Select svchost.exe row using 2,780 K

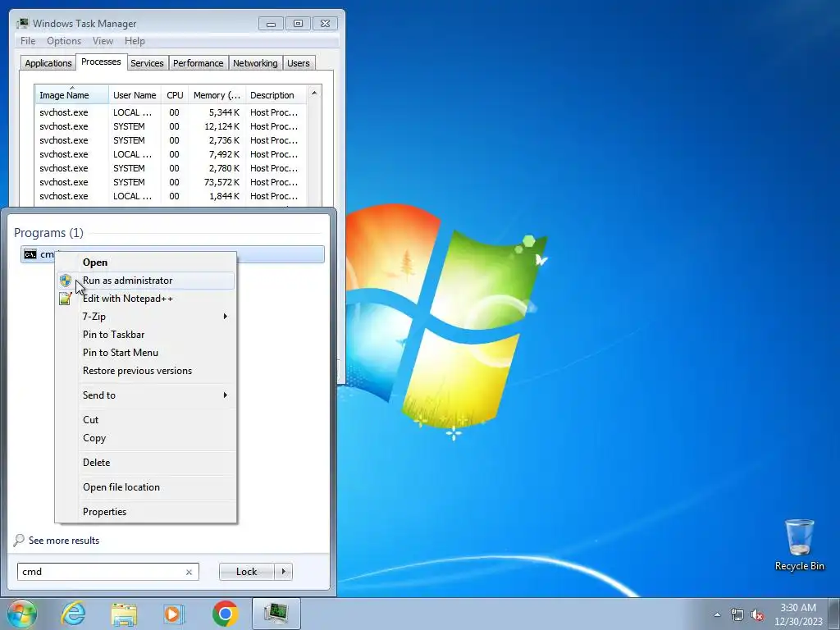pyautogui.click(x=171, y=168)
